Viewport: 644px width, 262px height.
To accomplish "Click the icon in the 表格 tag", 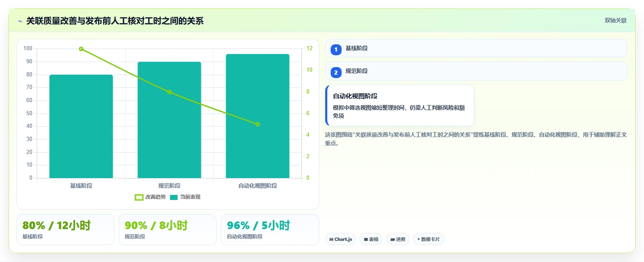I will point(366,239).
